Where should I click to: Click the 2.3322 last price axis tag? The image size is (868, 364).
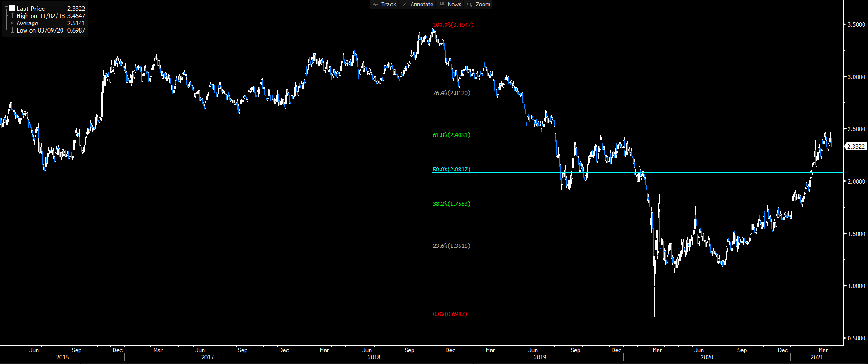point(856,147)
